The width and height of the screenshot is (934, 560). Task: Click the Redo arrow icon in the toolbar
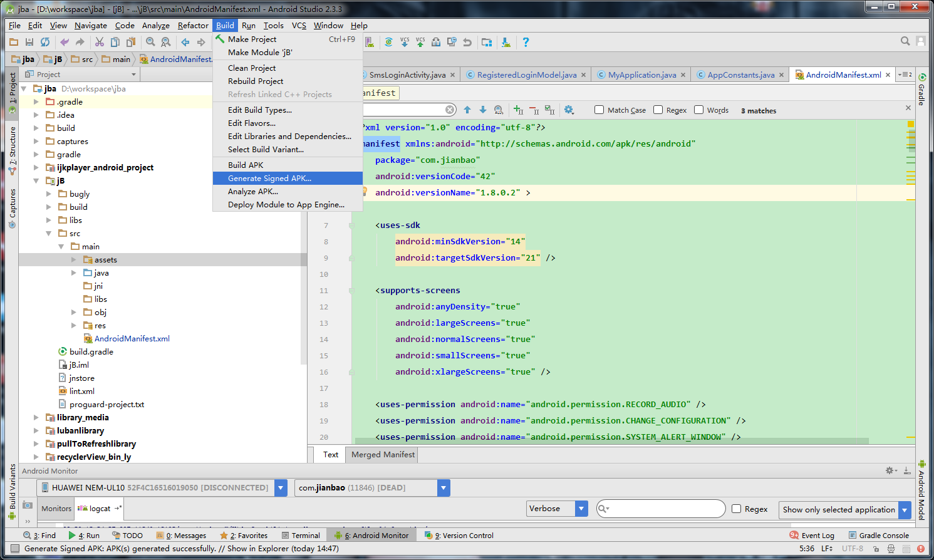pyautogui.click(x=80, y=42)
